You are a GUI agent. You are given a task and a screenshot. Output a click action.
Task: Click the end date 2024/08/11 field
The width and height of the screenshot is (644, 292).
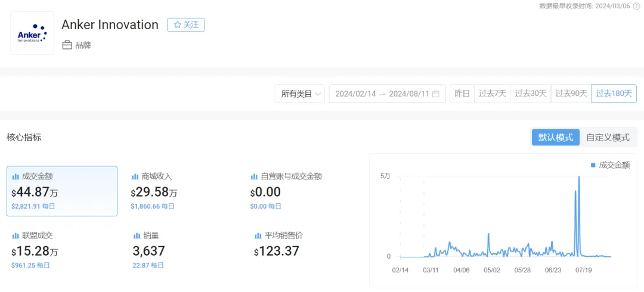pos(409,94)
